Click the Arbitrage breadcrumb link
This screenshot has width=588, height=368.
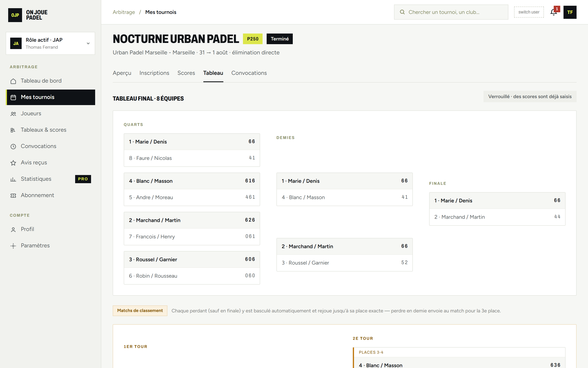(124, 12)
